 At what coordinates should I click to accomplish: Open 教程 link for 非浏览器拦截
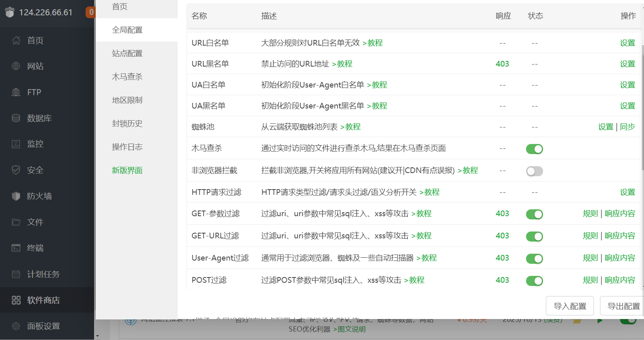pyautogui.click(x=468, y=170)
